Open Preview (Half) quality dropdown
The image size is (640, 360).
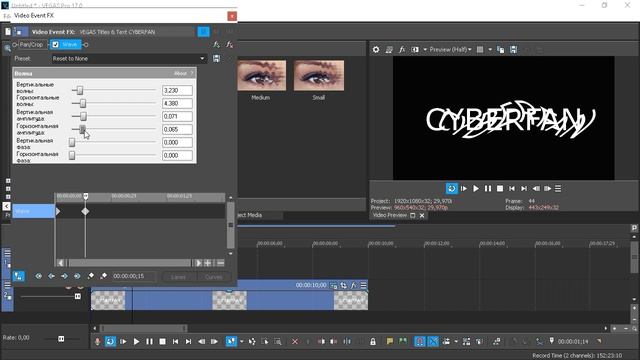click(x=451, y=49)
